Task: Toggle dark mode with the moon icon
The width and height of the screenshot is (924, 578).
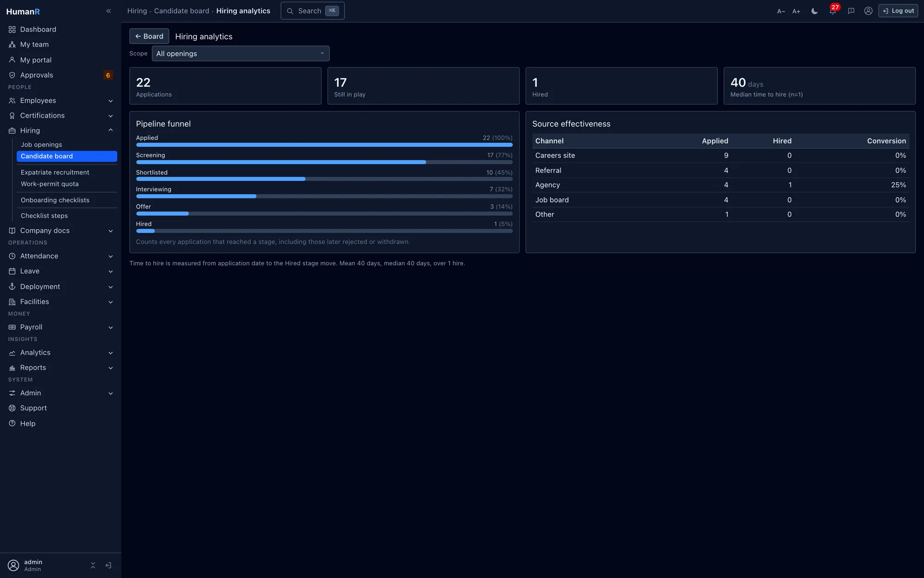Action: [815, 11]
